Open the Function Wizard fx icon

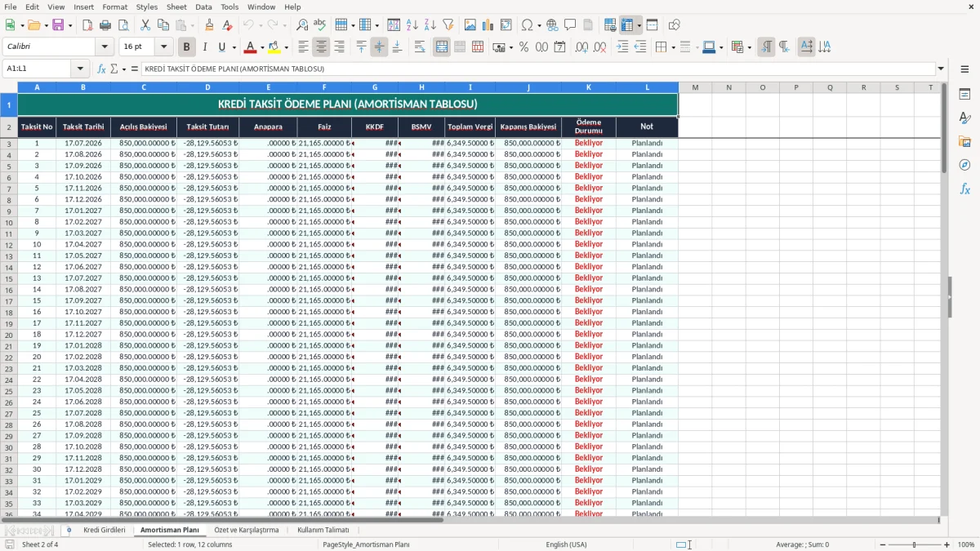coord(101,69)
